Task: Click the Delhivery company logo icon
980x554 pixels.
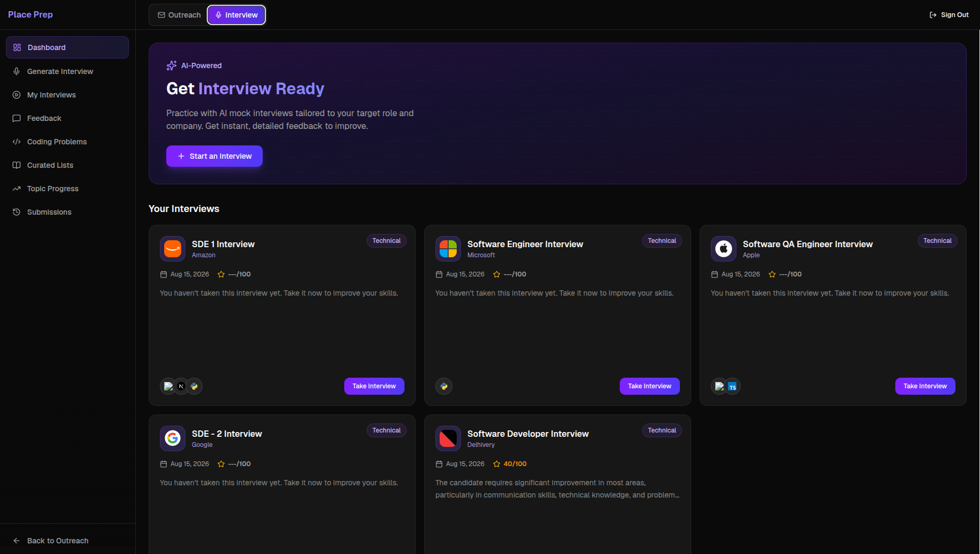Action: coord(448,438)
